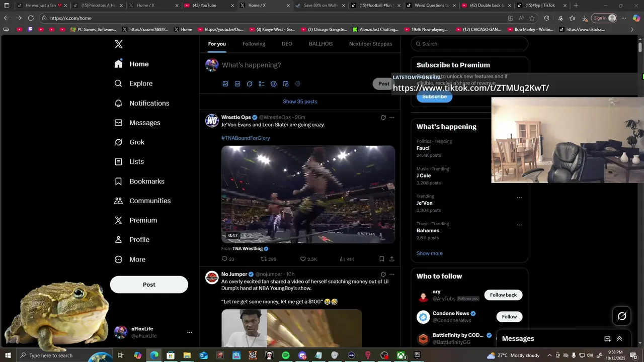Switch to the BALLHOG tab
The height and width of the screenshot is (362, 644).
click(320, 44)
